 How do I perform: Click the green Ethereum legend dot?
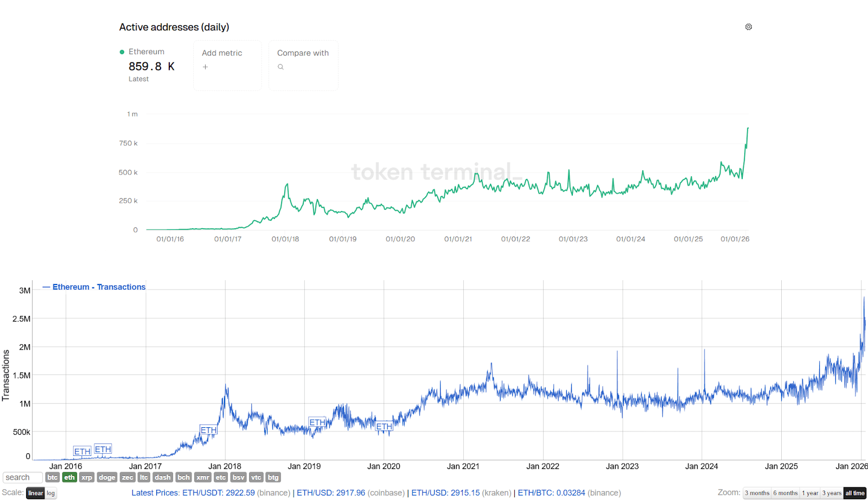pos(122,52)
